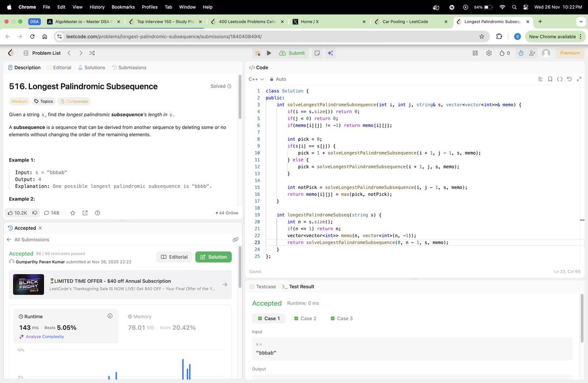
Task: Switch to the Solutions tab
Action: point(94,68)
